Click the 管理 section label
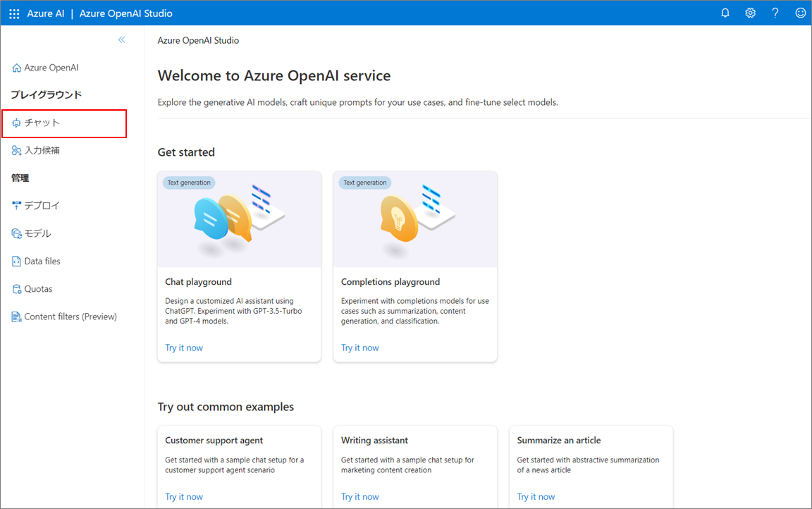The width and height of the screenshot is (812, 509). (20, 178)
